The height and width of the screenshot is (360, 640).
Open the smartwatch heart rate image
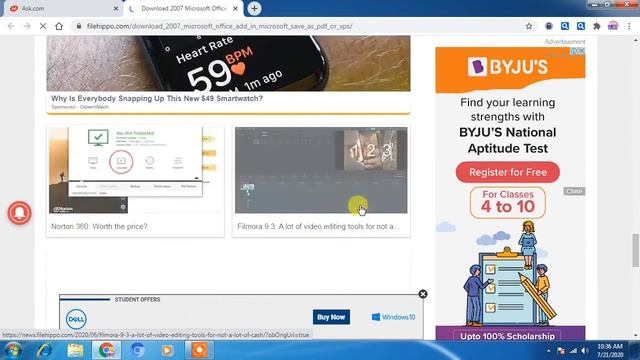pos(229,63)
